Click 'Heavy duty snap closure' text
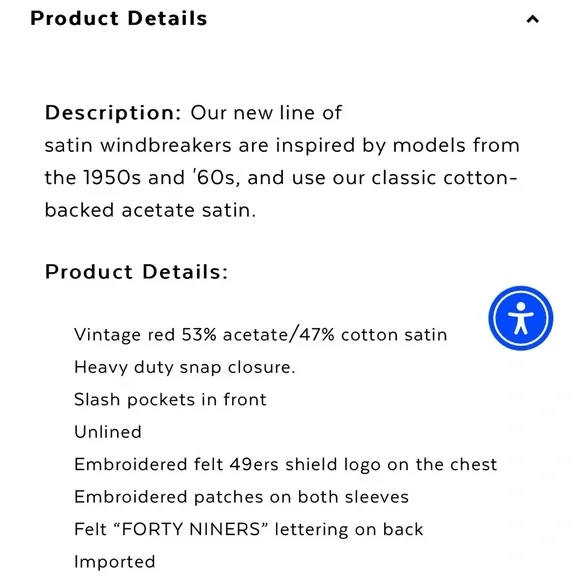 click(x=185, y=367)
